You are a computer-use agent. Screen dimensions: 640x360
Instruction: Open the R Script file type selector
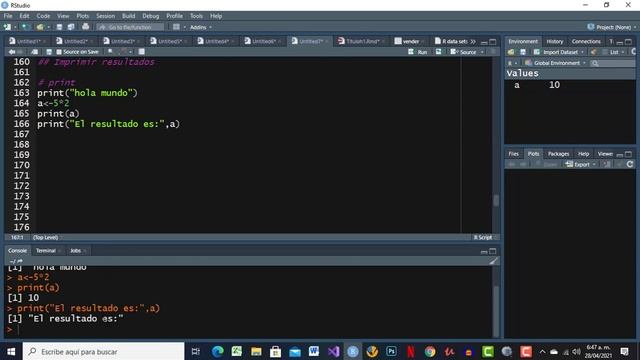[x=485, y=237]
